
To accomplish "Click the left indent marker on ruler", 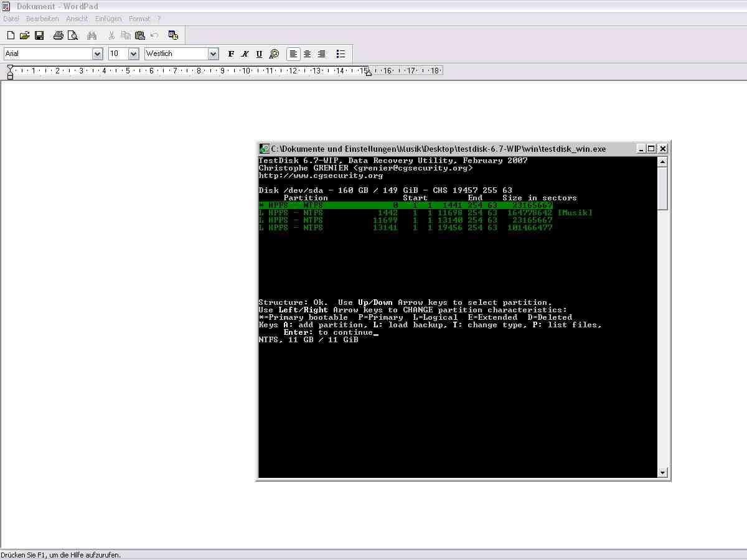I will point(10,72).
